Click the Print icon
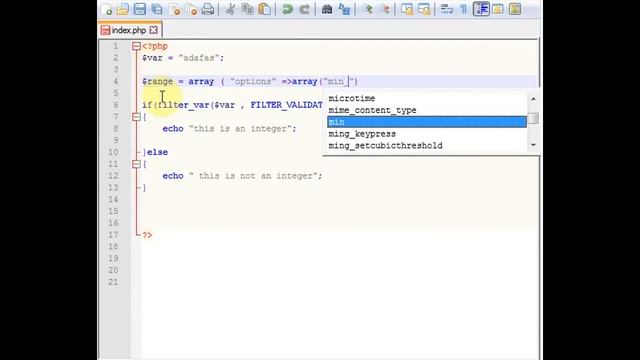The height and width of the screenshot is (360, 640). (208, 9)
